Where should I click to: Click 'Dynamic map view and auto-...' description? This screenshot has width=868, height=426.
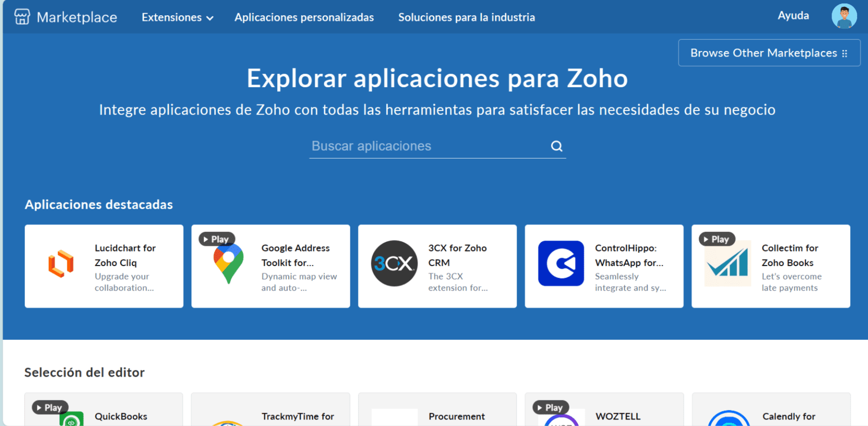point(299,282)
